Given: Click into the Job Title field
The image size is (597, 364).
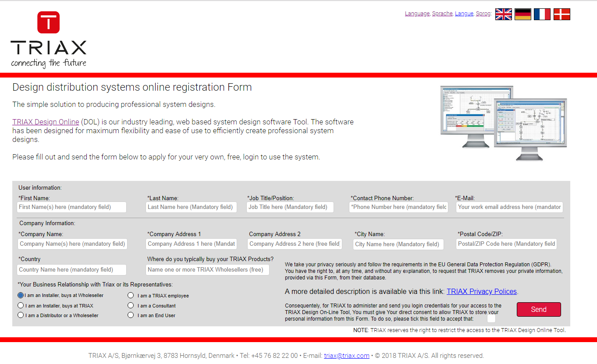Looking at the screenshot, I should 290,207.
